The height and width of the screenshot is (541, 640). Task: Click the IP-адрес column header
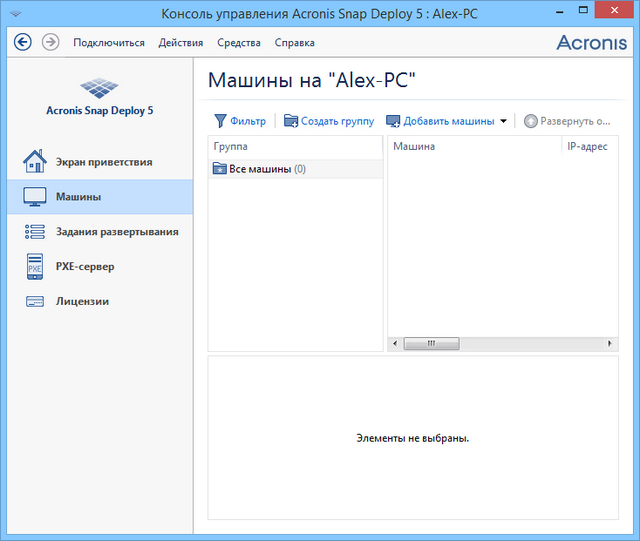coord(587,146)
